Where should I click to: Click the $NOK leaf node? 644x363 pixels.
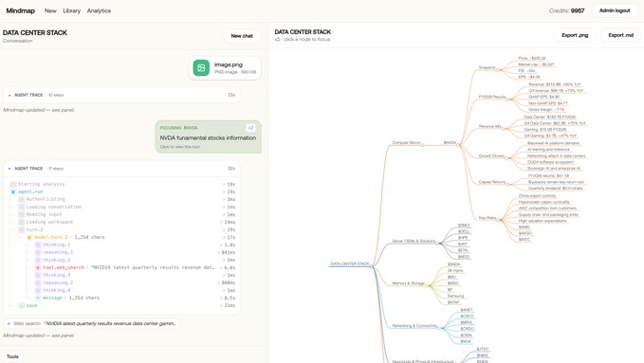click(466, 341)
